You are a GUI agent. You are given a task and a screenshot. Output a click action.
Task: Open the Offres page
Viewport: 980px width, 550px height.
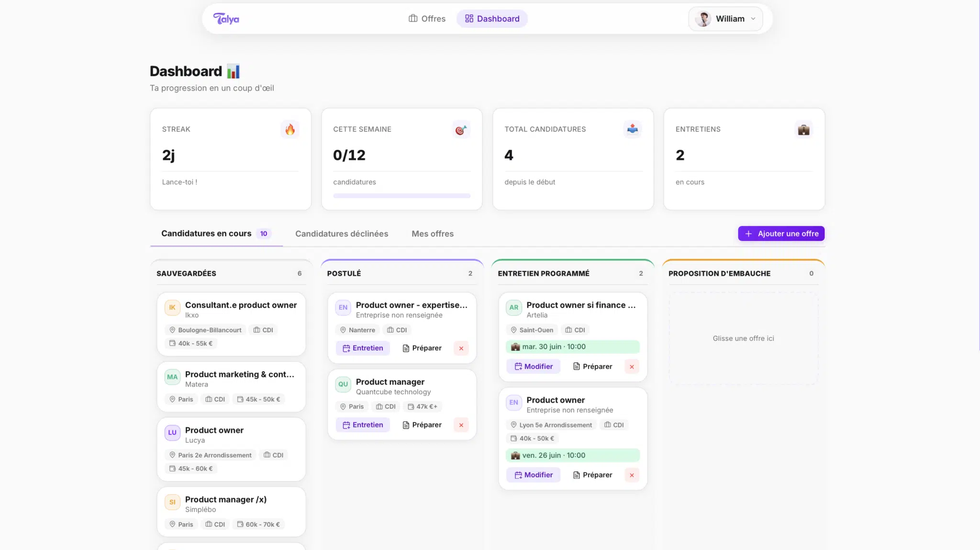[427, 19]
